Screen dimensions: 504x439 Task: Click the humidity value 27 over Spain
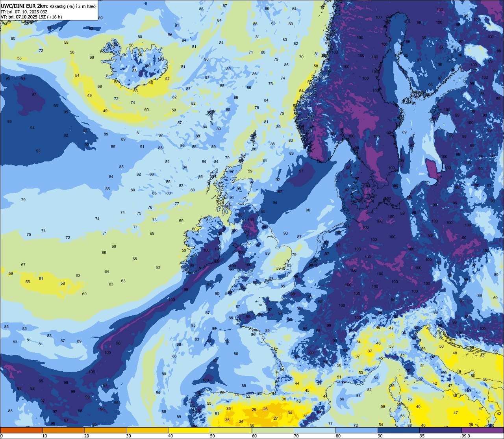click(x=276, y=418)
